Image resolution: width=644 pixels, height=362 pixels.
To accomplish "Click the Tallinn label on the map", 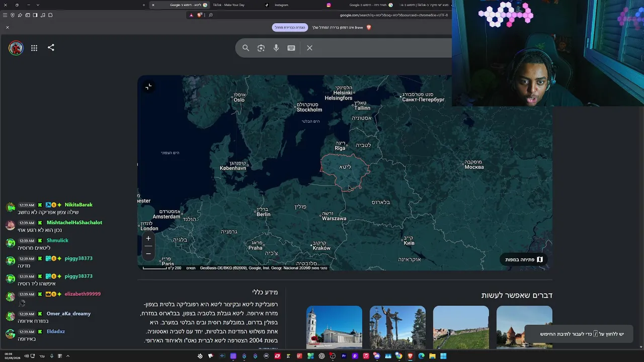I will (362, 108).
